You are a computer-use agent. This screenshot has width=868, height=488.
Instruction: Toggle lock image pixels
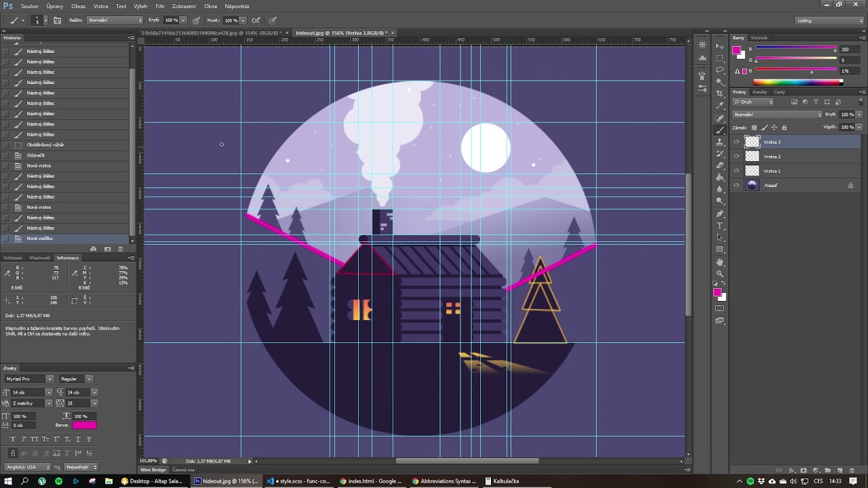[764, 127]
